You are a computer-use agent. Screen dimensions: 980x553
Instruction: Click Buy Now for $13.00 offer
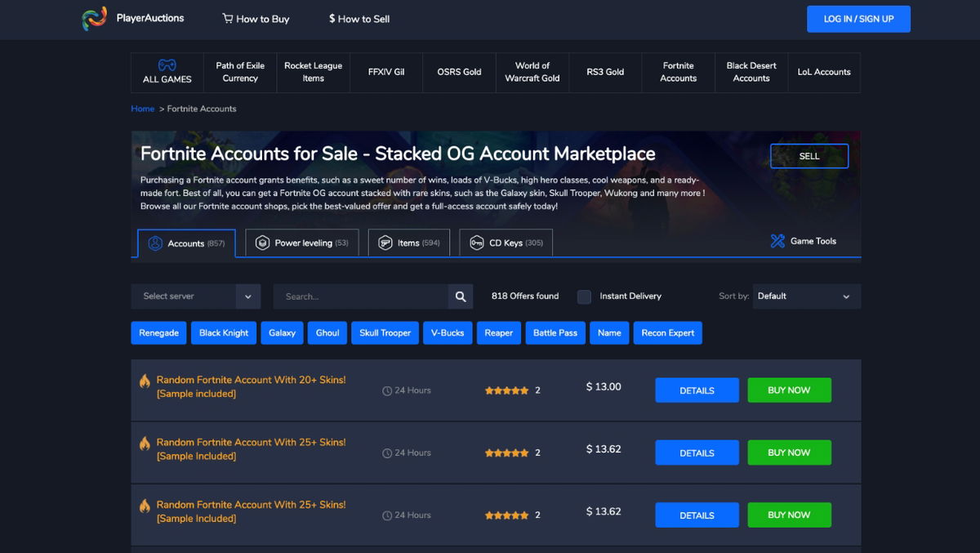click(x=789, y=390)
